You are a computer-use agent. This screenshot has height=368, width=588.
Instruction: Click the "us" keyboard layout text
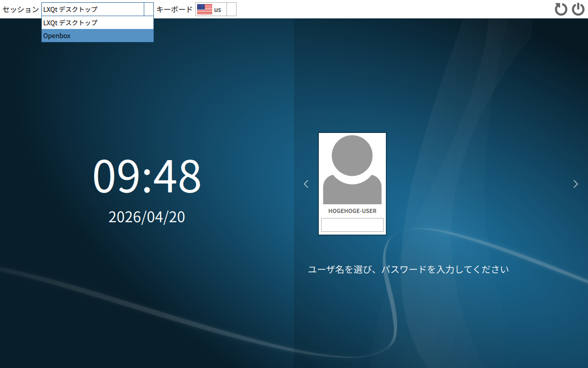217,10
